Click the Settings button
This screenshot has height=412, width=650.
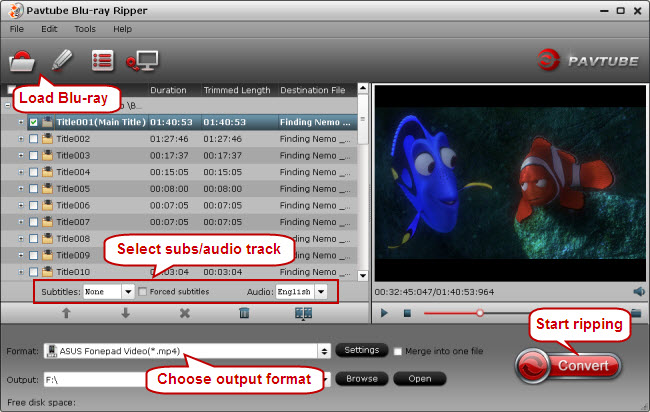tap(361, 350)
